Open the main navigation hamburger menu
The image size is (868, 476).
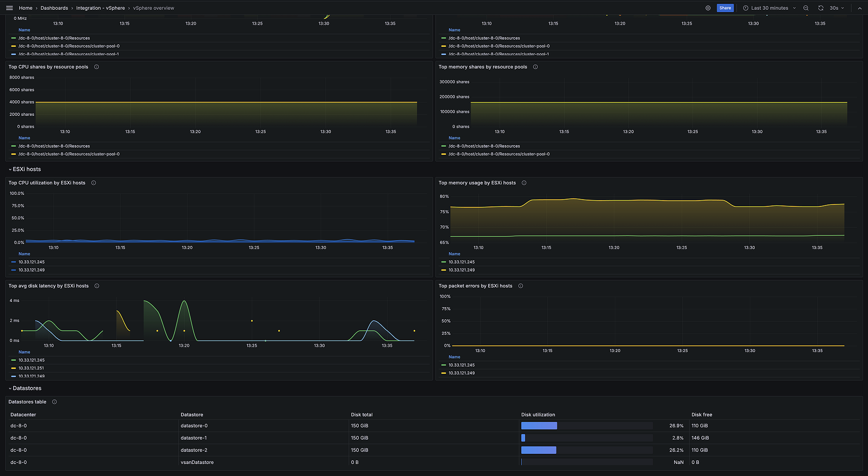tap(9, 8)
